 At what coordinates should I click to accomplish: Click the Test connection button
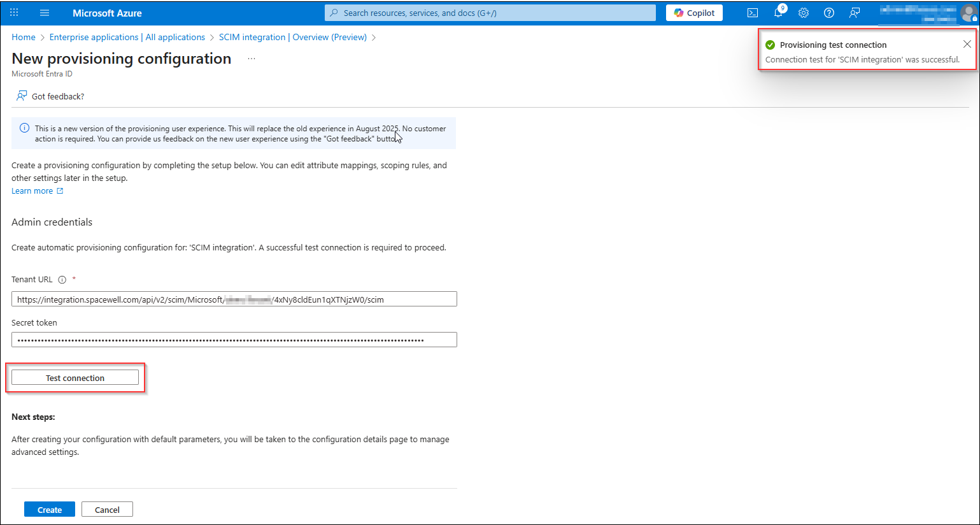pyautogui.click(x=75, y=378)
